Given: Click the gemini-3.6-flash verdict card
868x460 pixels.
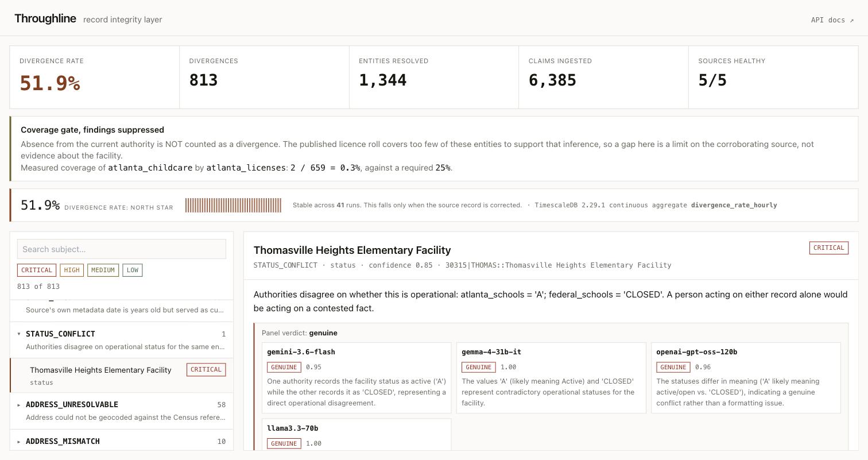Looking at the screenshot, I should point(356,378).
